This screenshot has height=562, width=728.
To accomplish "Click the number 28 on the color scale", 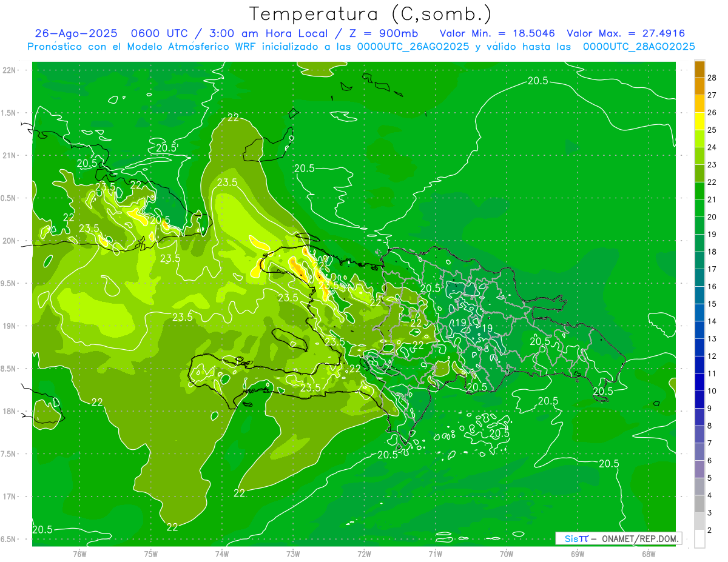I will click(x=712, y=78).
